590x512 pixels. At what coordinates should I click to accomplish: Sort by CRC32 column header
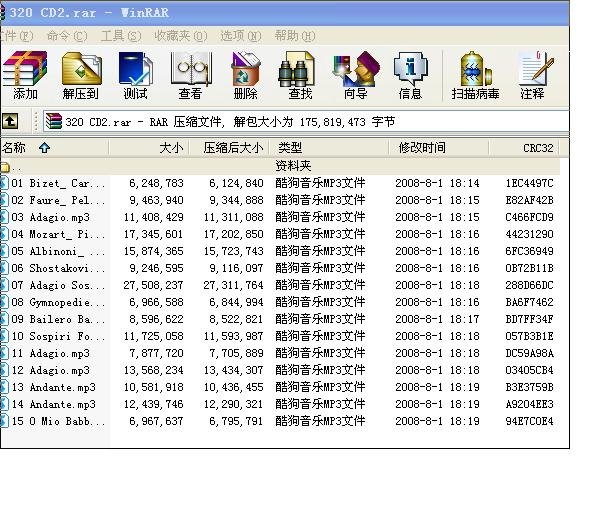(x=524, y=147)
